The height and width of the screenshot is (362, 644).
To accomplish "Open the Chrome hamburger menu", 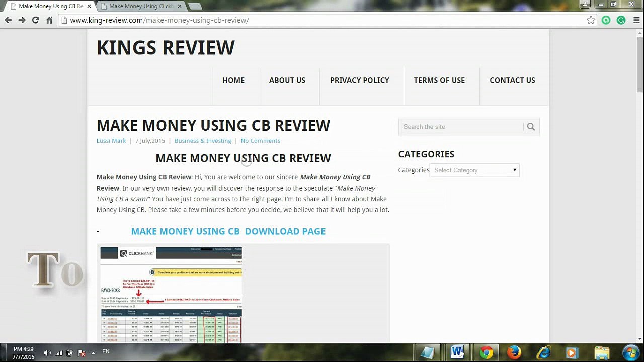I will pyautogui.click(x=636, y=20).
